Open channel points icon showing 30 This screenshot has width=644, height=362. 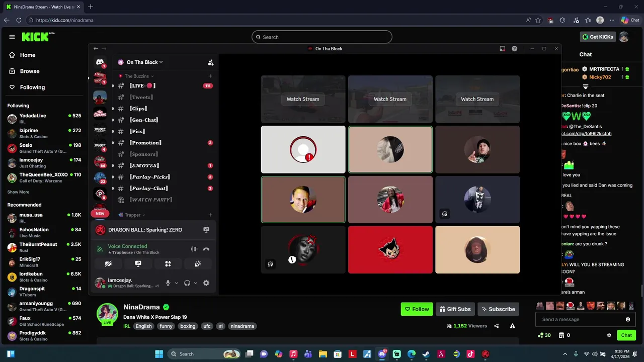[x=544, y=335]
